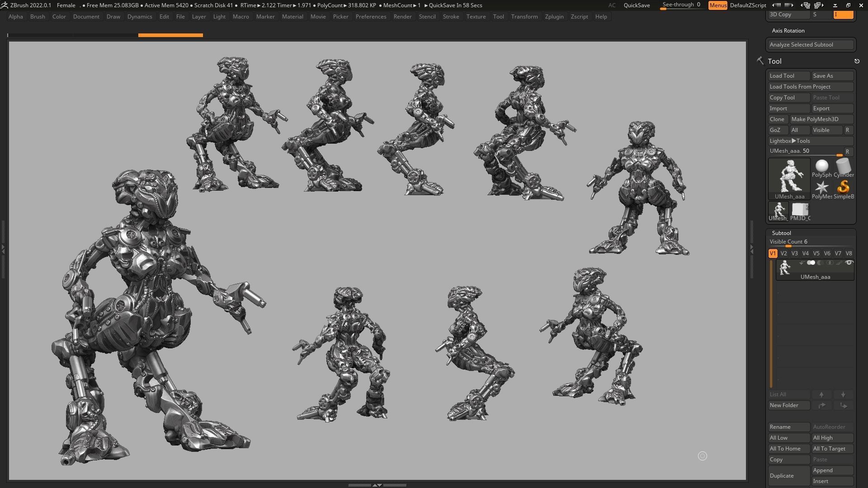Enable the V2 visibility set
Viewport: 868px width, 488px height.
point(783,253)
